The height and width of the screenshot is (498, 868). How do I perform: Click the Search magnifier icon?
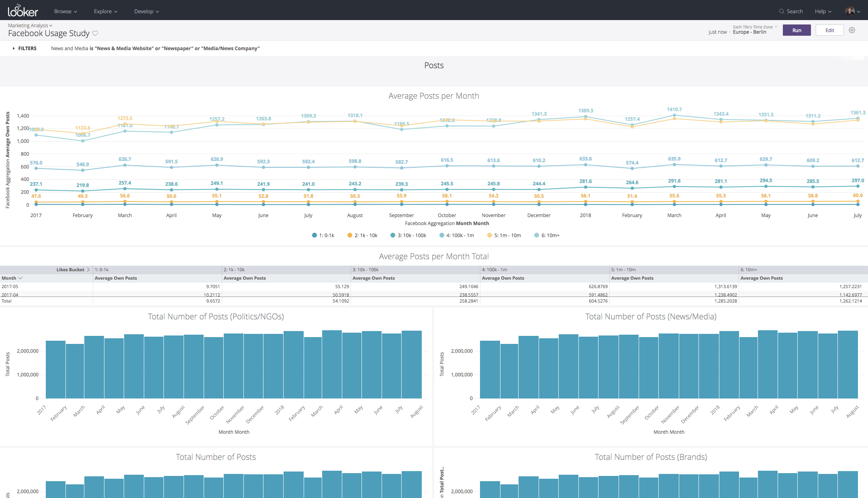(x=782, y=11)
